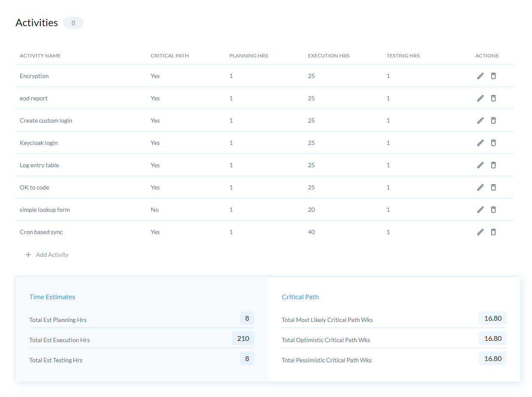The width and height of the screenshot is (532, 397).
Task: Click the Execution Hrs column header
Action: (x=328, y=56)
